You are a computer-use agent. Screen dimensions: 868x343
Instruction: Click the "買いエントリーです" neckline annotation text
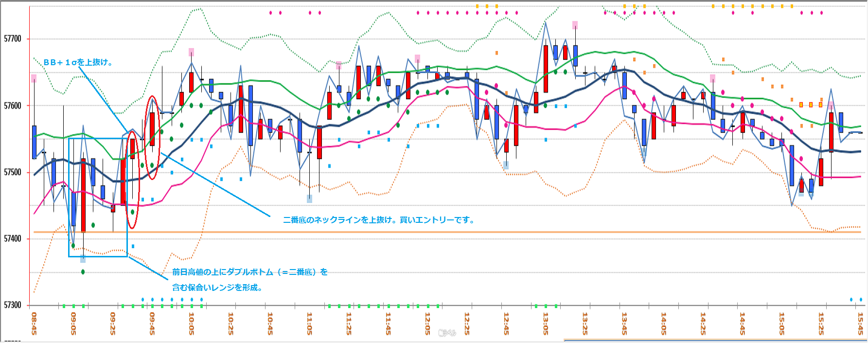tap(379, 220)
